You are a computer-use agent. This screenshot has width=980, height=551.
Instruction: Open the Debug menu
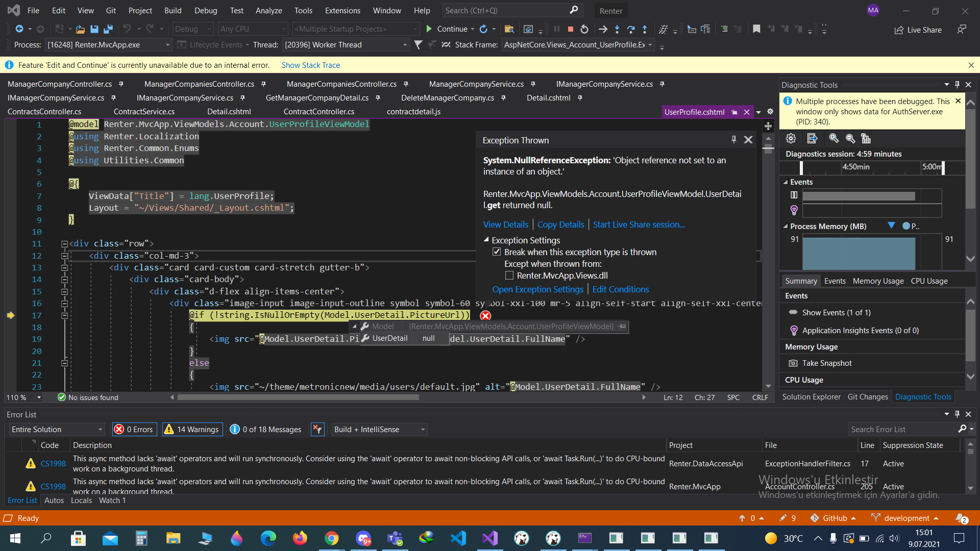(x=205, y=10)
